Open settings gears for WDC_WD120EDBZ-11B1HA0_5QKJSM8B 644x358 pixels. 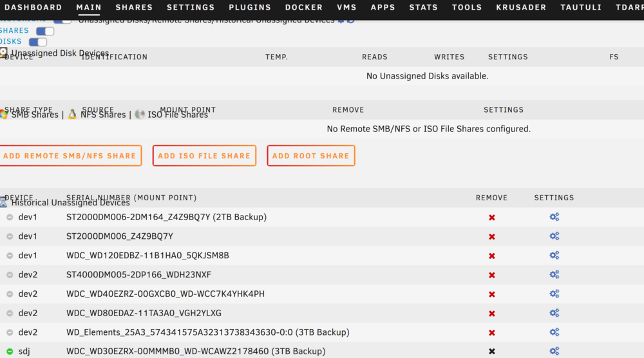point(554,256)
